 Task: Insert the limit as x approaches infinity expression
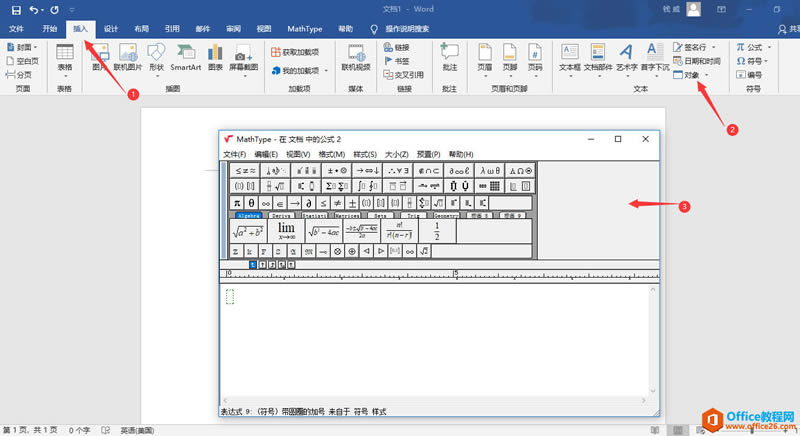coord(286,232)
